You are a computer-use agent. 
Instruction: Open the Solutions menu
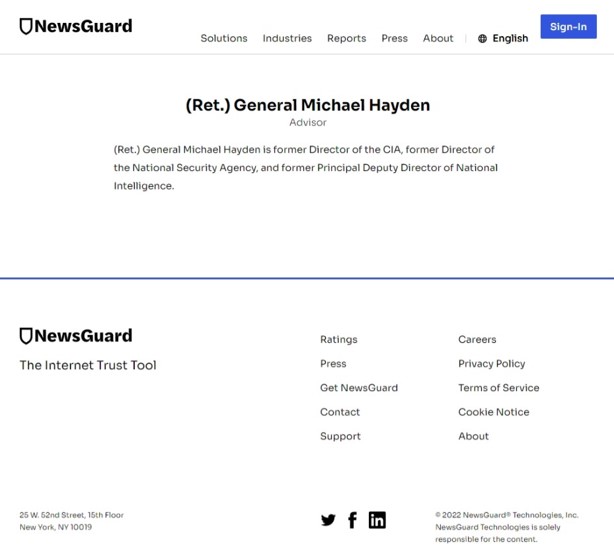224,38
